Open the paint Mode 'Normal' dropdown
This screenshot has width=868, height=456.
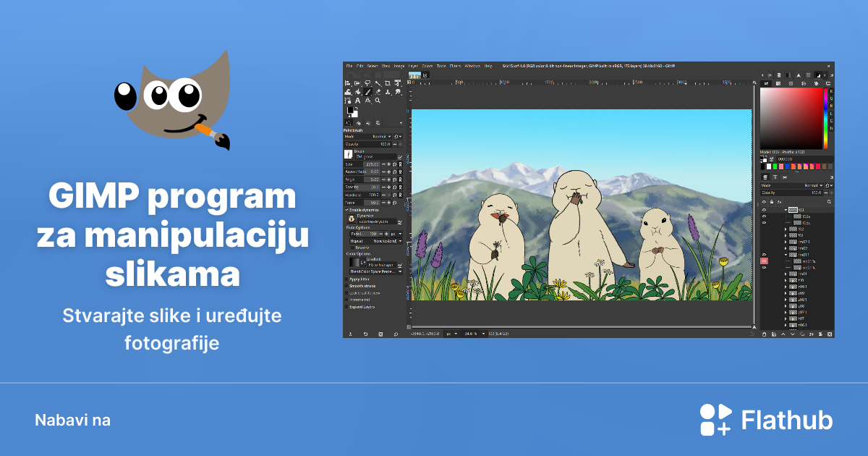383,135
